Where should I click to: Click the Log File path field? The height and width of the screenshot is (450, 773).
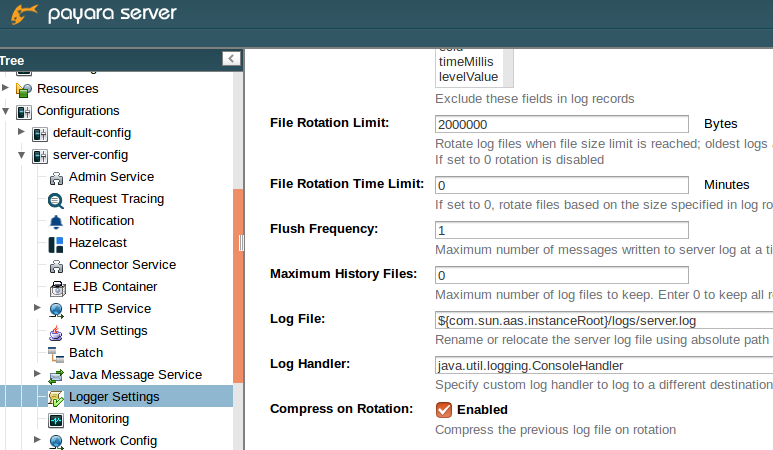tap(604, 320)
